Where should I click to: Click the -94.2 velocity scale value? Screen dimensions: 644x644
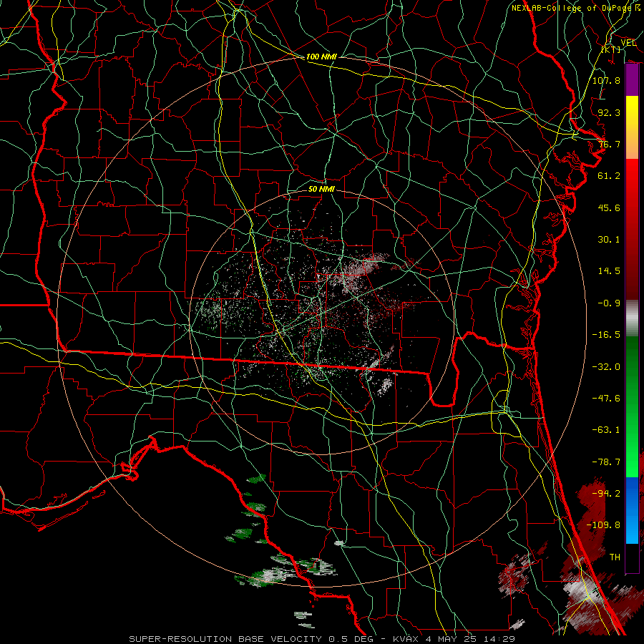[606, 494]
